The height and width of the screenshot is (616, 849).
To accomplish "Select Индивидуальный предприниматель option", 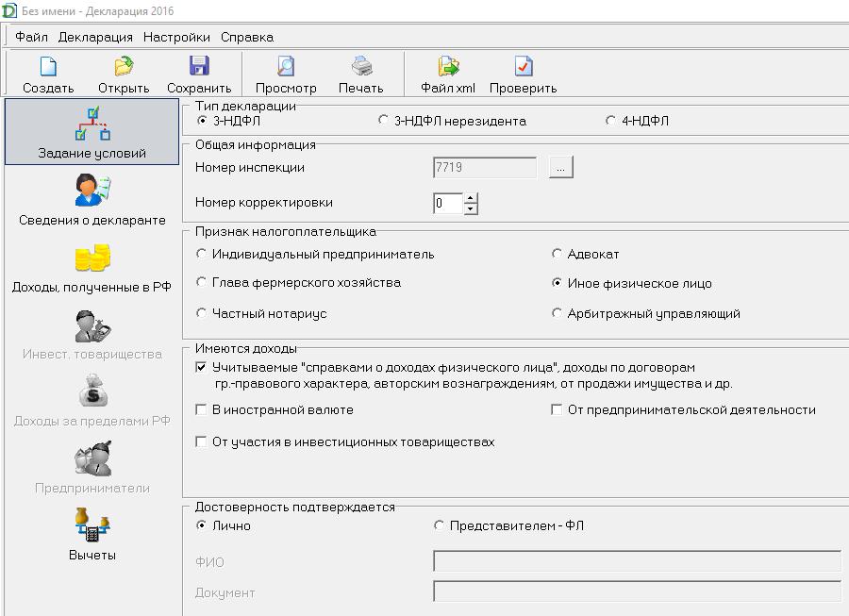I will click(201, 254).
